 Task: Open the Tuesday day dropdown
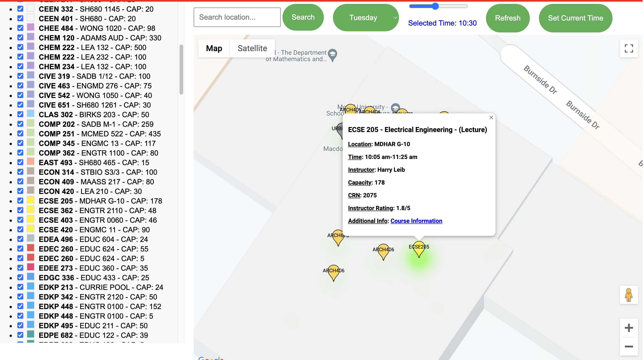pos(365,18)
